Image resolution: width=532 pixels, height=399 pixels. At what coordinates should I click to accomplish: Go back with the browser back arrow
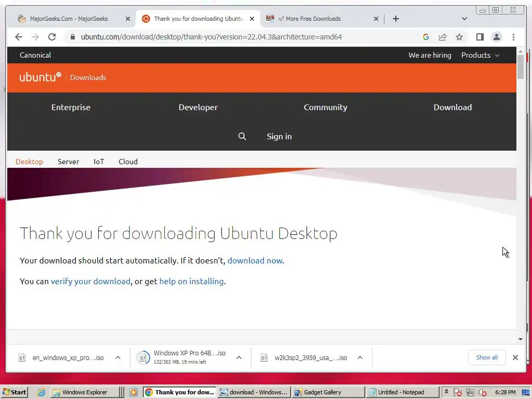(x=19, y=37)
